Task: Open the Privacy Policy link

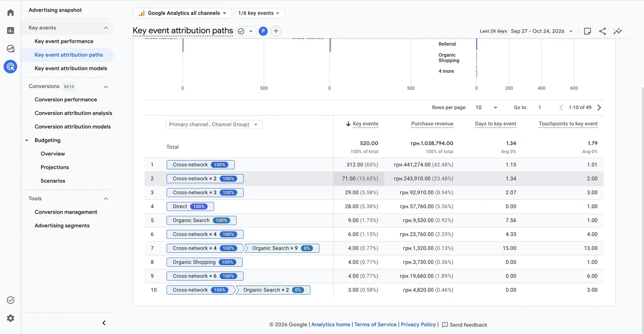Action: tap(418, 325)
